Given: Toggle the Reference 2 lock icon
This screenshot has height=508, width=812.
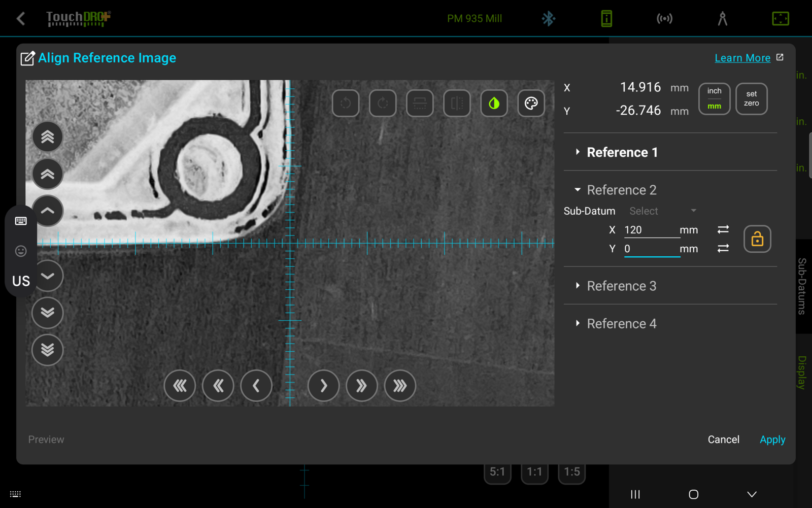Looking at the screenshot, I should click(x=757, y=239).
